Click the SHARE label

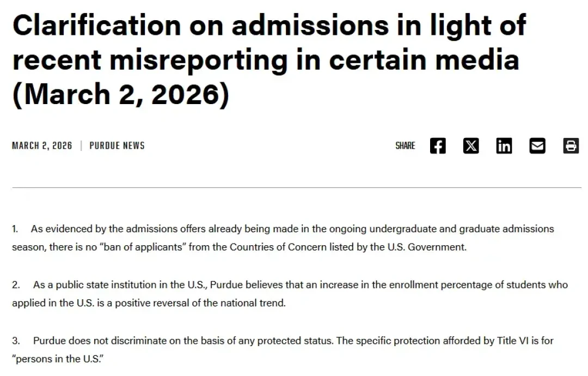click(405, 145)
